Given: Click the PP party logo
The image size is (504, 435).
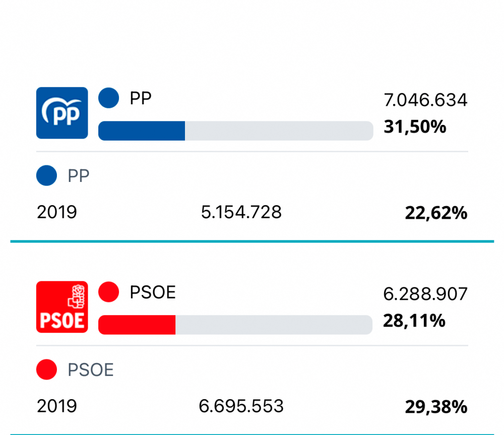Looking at the screenshot, I should pos(62,113).
